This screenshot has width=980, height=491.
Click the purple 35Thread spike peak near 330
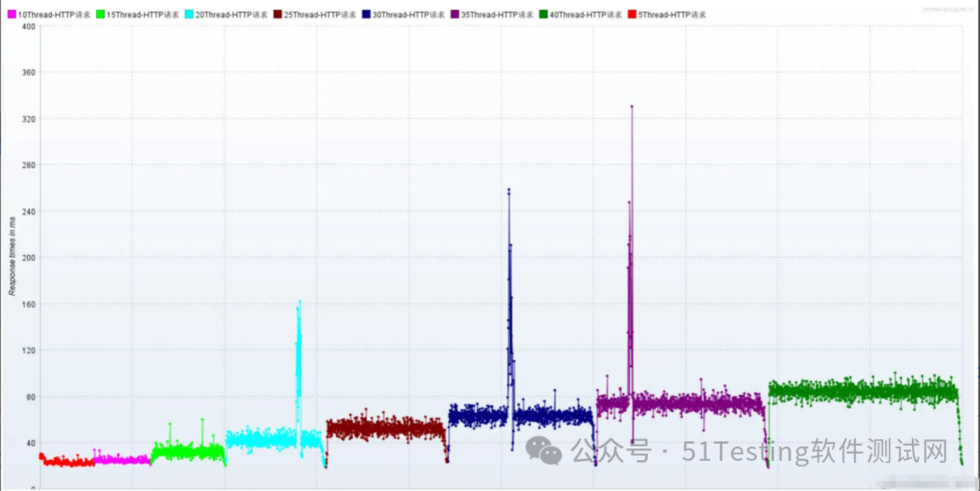(x=632, y=106)
